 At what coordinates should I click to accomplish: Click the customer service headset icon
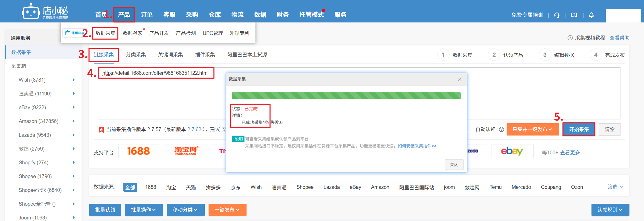(557, 15)
